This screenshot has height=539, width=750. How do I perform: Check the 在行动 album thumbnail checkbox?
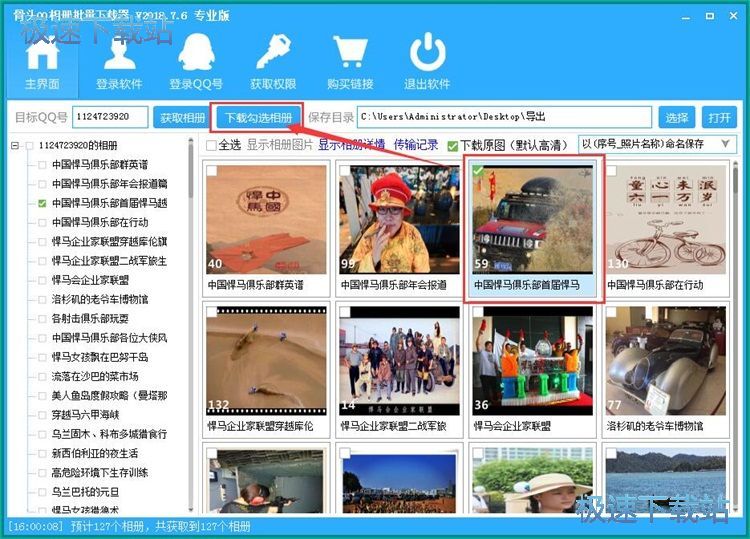click(x=611, y=171)
